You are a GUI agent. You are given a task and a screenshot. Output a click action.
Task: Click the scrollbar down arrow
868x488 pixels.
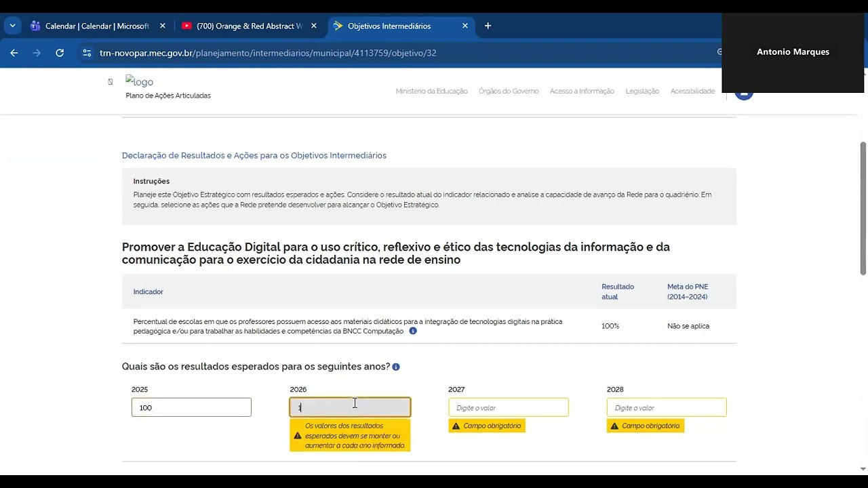pos(863,468)
